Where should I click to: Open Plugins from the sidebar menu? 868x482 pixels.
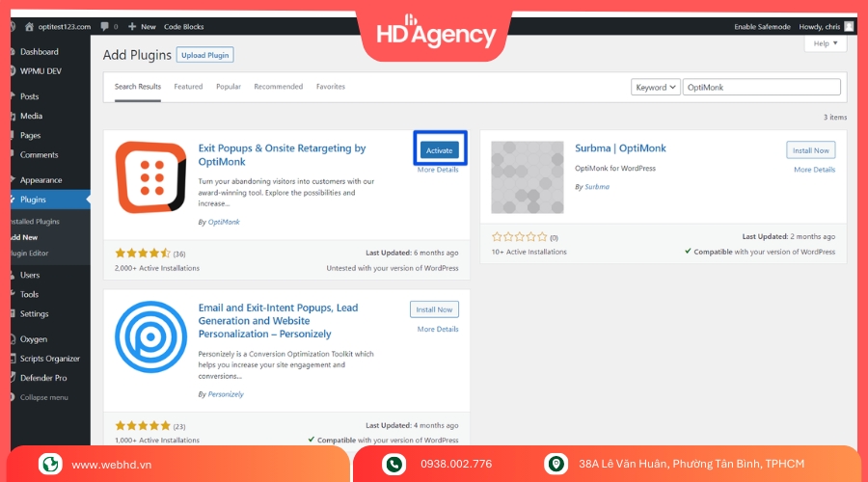tap(33, 200)
